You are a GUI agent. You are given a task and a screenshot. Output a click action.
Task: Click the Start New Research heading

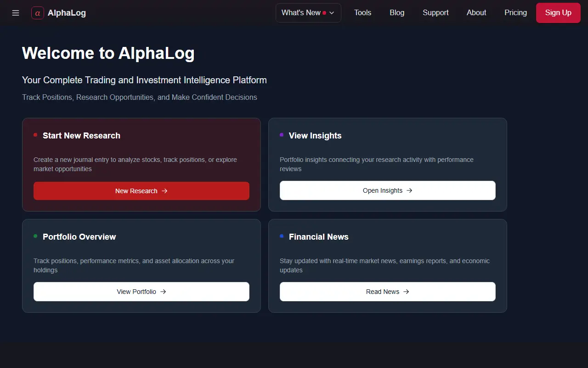click(x=81, y=136)
